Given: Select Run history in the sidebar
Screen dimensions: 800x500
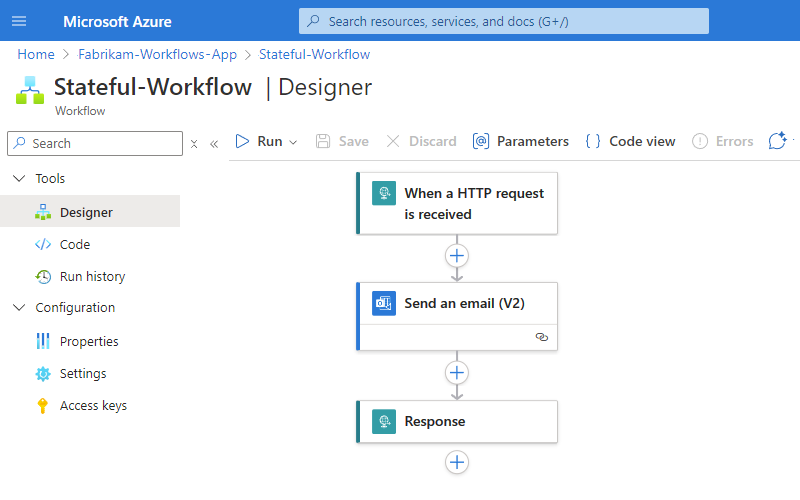Looking at the screenshot, I should point(92,276).
